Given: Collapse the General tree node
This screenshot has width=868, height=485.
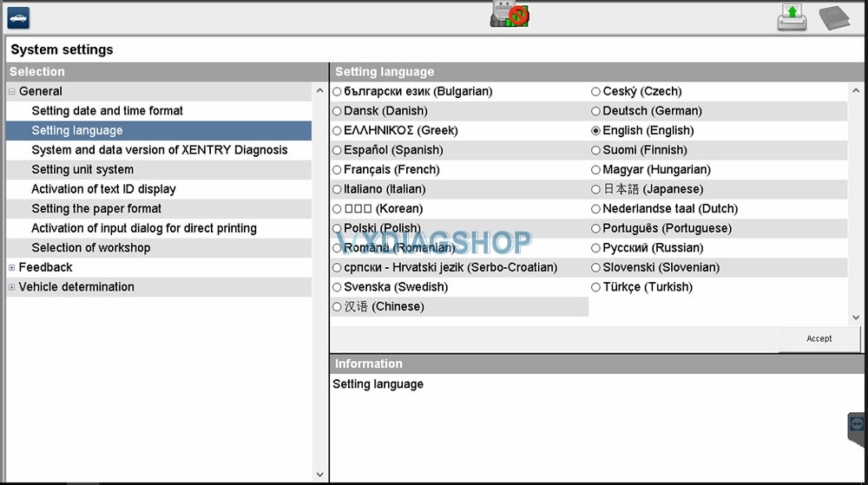Looking at the screenshot, I should pos(11,92).
